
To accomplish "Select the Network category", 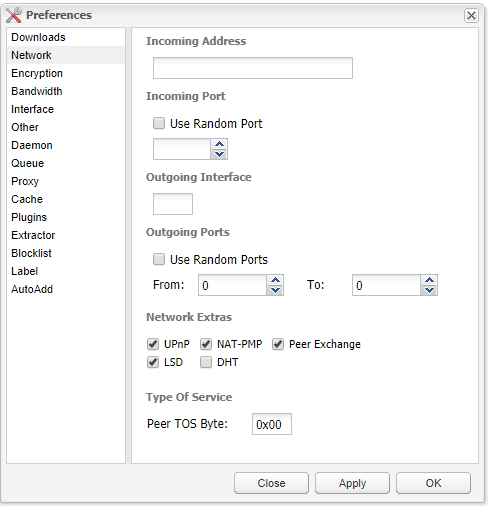I will (66, 55).
